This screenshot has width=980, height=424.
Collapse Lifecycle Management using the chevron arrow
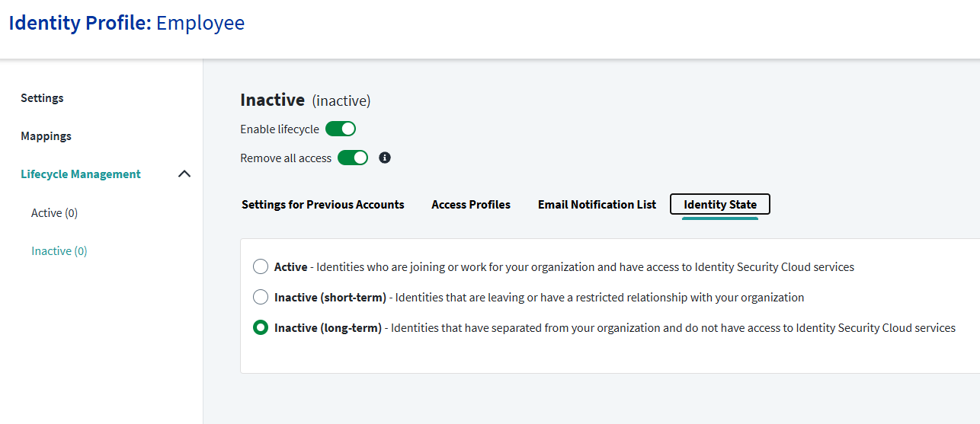click(x=184, y=174)
